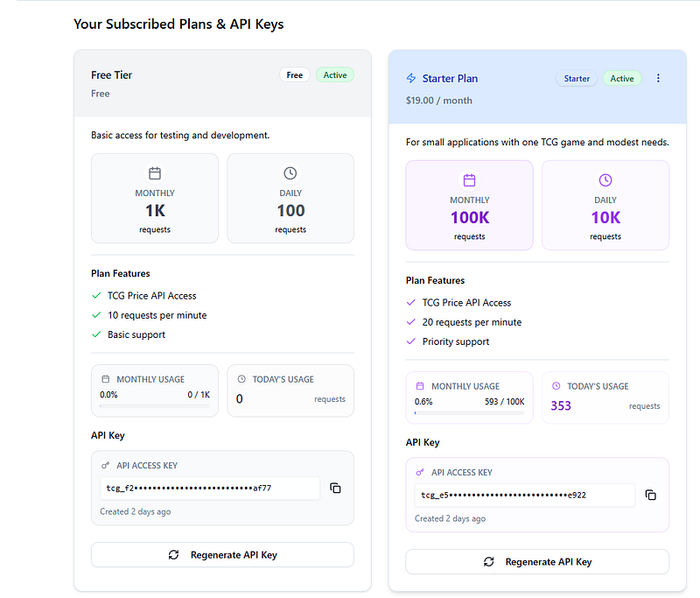Click the Free Tier daily clock icon

290,172
